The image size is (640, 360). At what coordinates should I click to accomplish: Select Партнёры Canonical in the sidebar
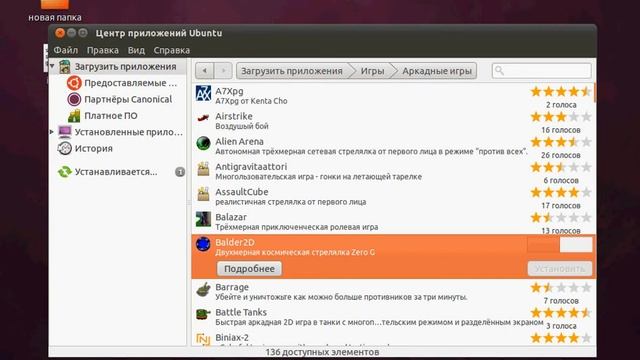coord(128,99)
